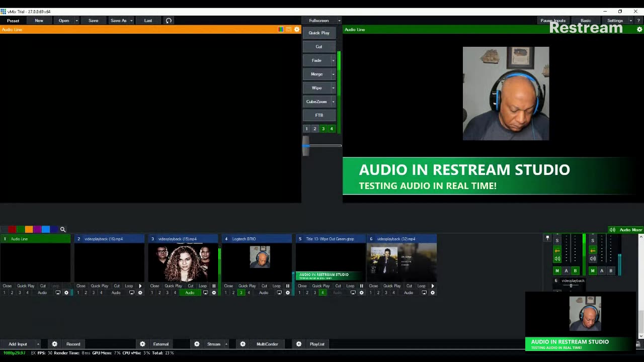This screenshot has height=362, width=644.
Task: Expand the Open preset dropdown arrow
Action: pos(76,21)
